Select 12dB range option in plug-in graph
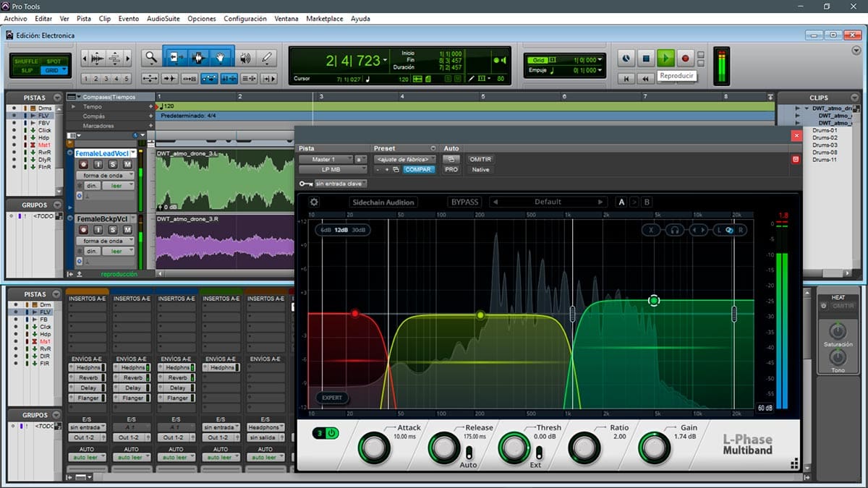 [341, 230]
